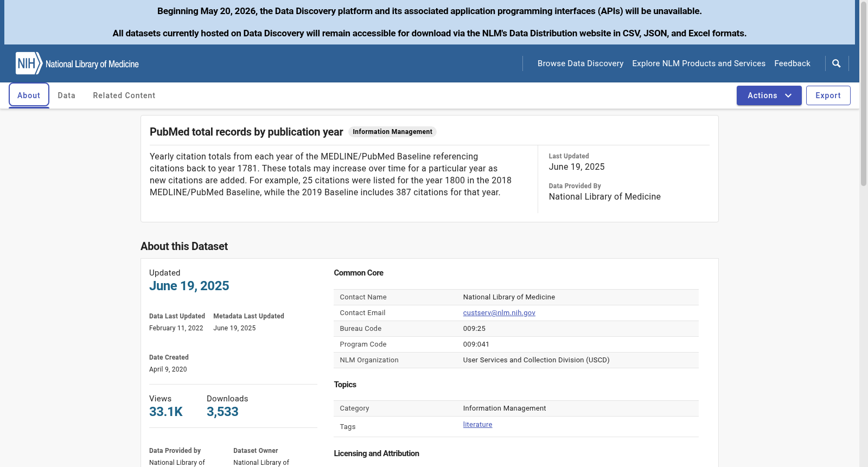This screenshot has height=467, width=868.
Task: Switch to the Data tab
Action: pos(67,95)
